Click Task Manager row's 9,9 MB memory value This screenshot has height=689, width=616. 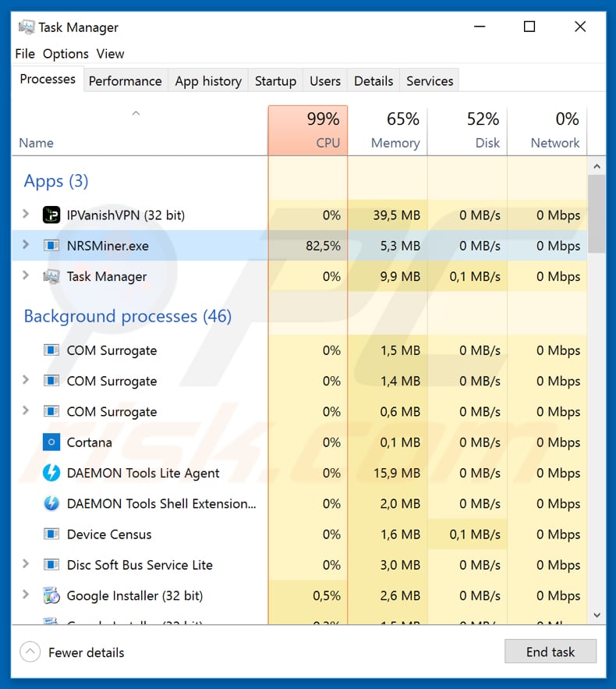400,276
